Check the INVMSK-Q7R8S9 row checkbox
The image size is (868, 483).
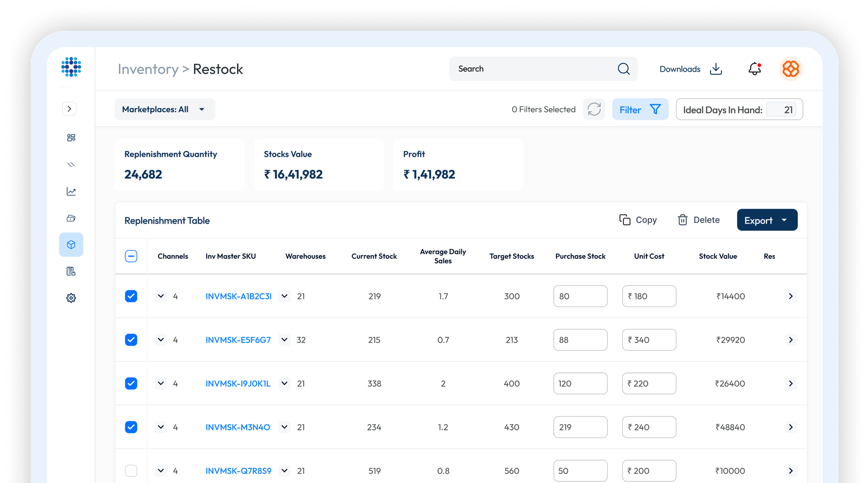click(131, 471)
